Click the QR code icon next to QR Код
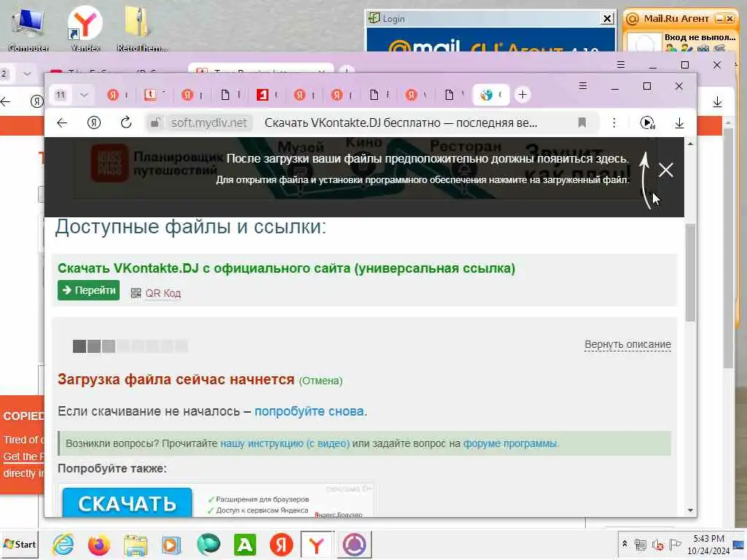Image resolution: width=747 pixels, height=560 pixels. (136, 293)
